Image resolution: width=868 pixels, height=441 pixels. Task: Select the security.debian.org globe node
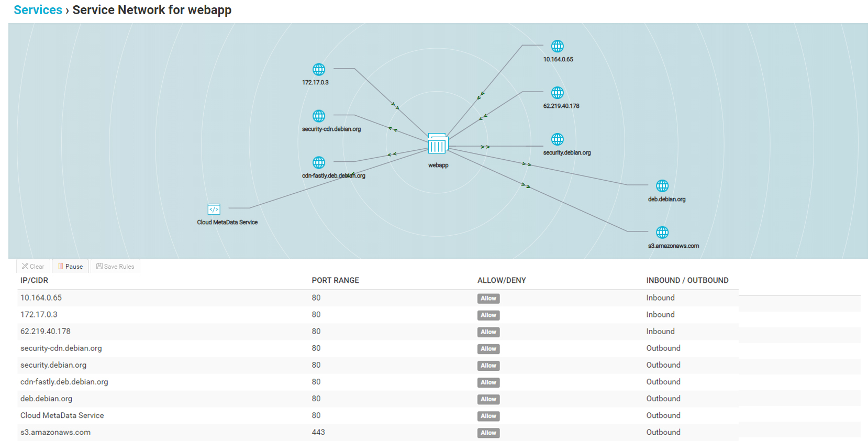pyautogui.click(x=558, y=139)
